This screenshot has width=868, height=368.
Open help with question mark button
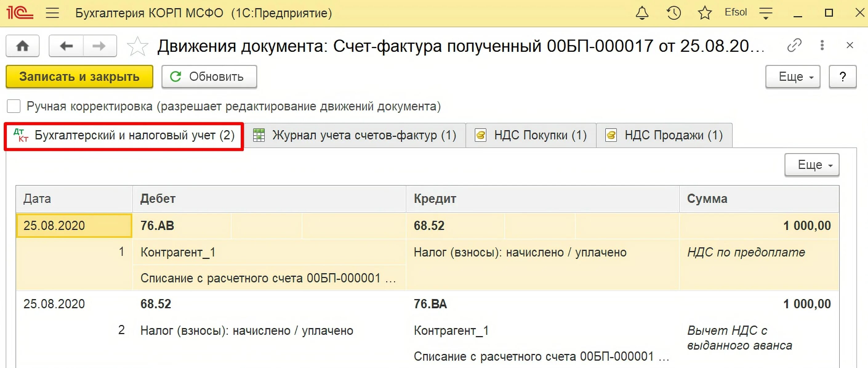[842, 76]
